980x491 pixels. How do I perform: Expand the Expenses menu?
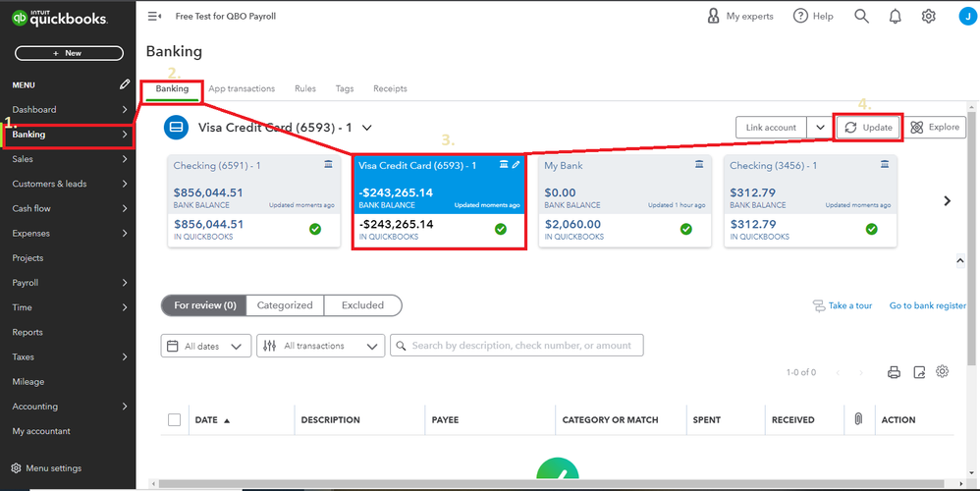68,233
